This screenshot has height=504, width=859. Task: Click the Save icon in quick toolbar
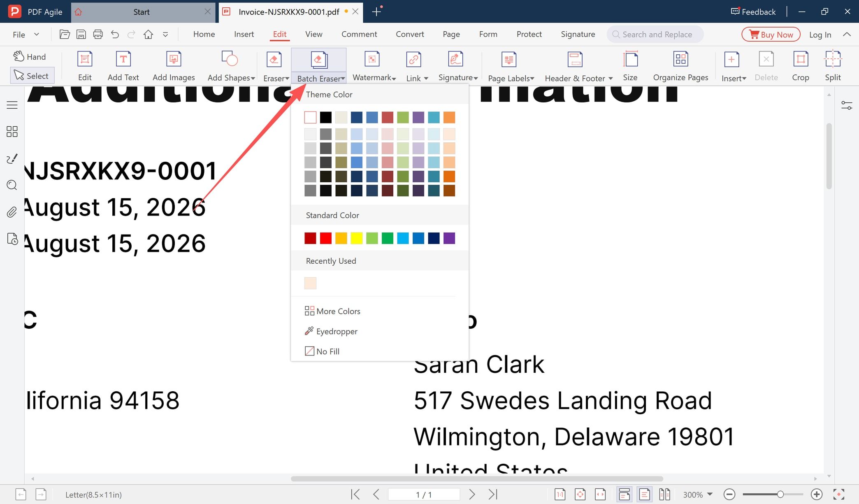pos(81,35)
